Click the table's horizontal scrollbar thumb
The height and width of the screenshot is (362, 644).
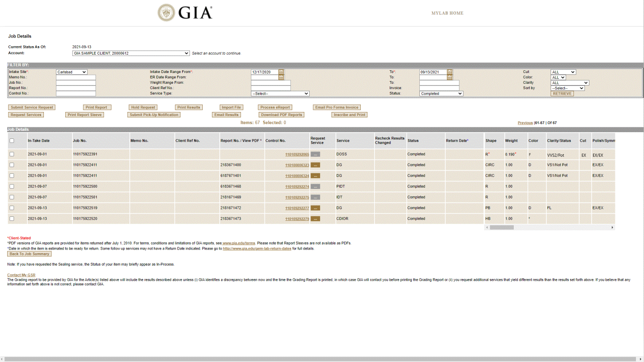[x=501, y=228]
